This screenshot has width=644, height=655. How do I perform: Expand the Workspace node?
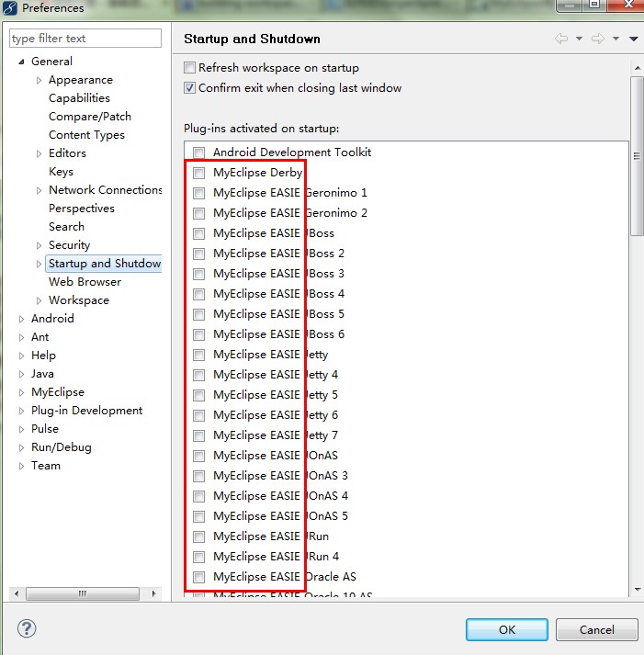click(x=39, y=300)
